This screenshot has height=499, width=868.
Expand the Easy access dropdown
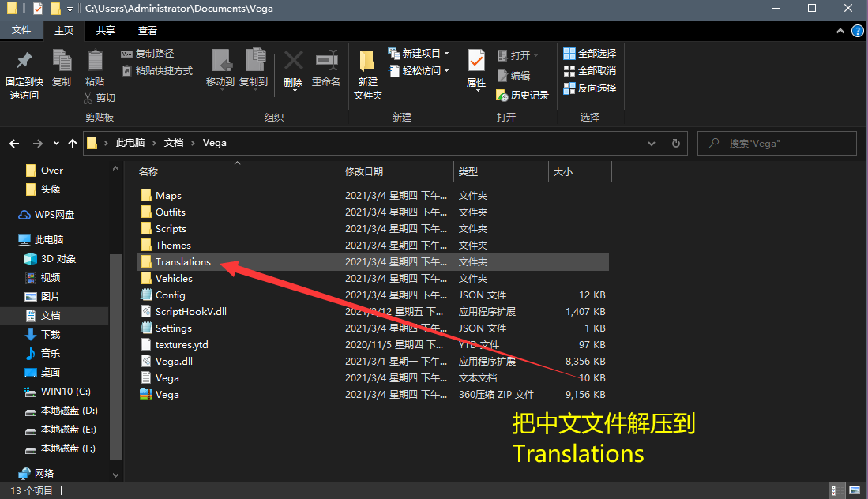point(447,71)
